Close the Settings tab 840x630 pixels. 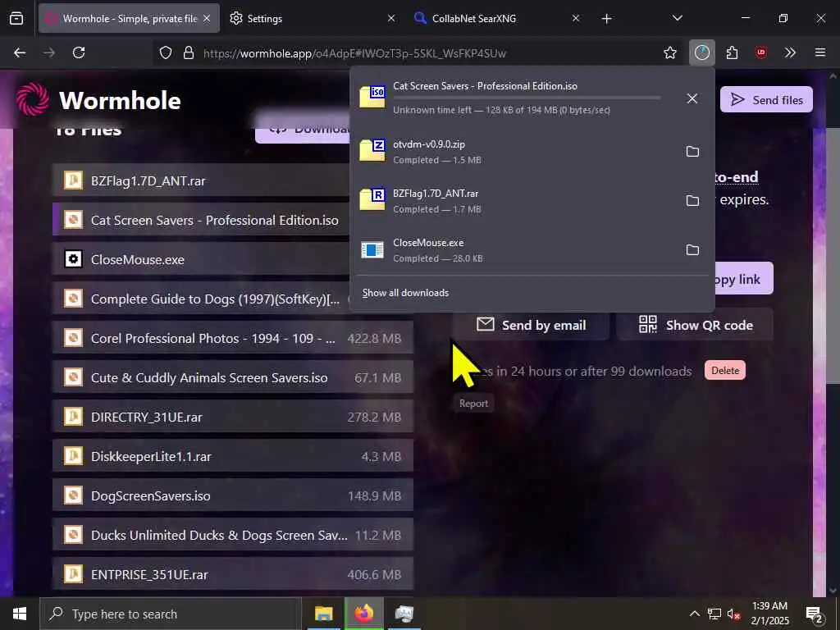click(x=391, y=18)
